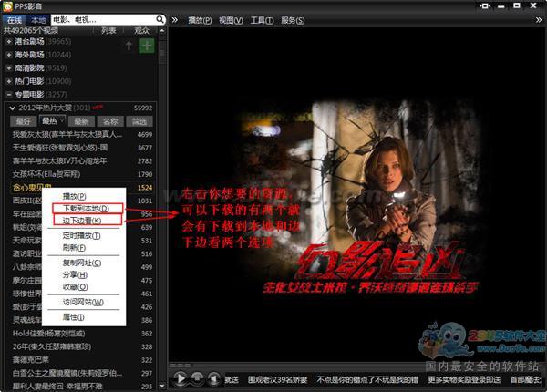The width and height of the screenshot is (547, 392).
Task: Click ticker link 围观老汉39名娇妻
Action: pos(277,379)
